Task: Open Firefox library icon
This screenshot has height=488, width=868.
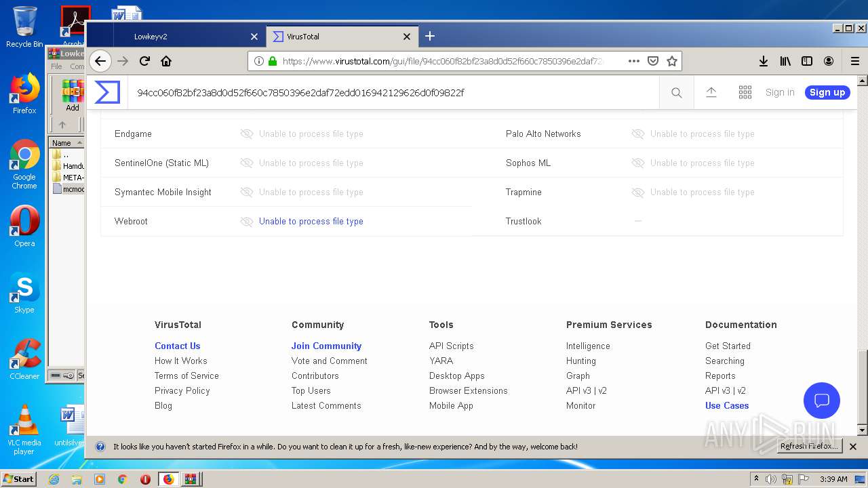Action: [785, 61]
